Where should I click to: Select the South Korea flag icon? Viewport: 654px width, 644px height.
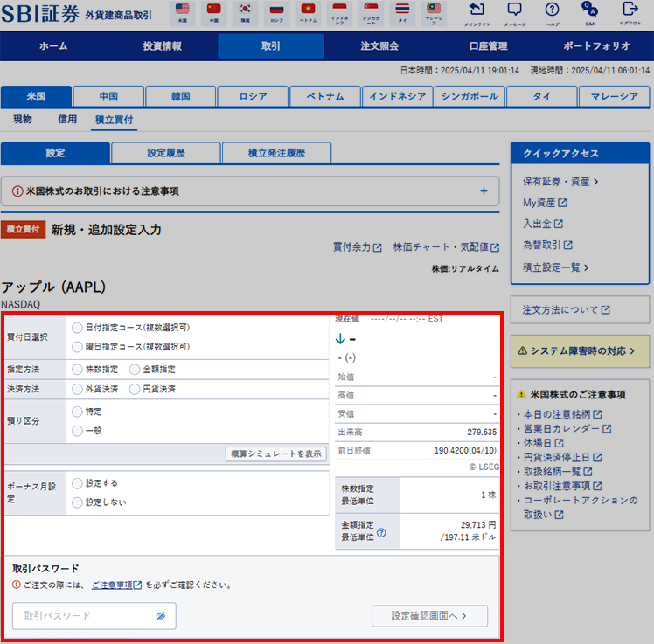click(x=245, y=13)
